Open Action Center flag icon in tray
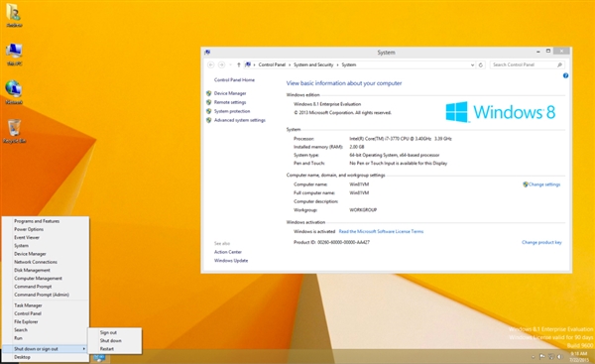The height and width of the screenshot is (364, 595). pyautogui.click(x=541, y=357)
